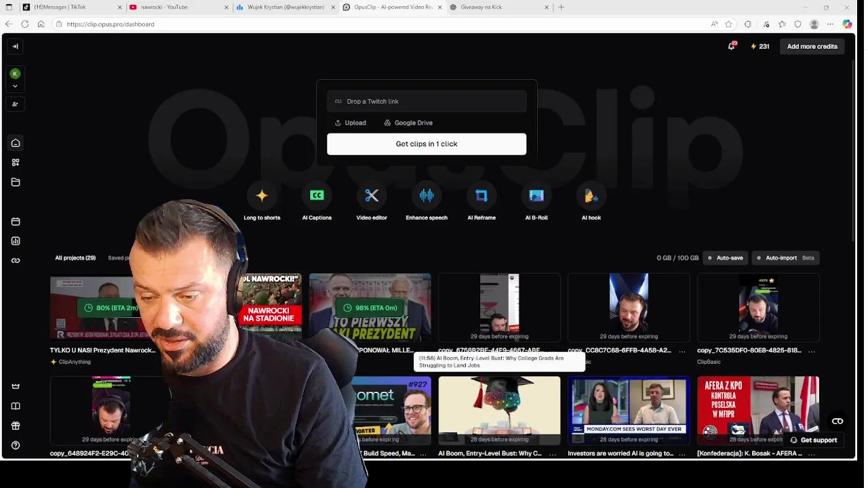Click Add more credits button
This screenshot has width=868, height=488.
[812, 46]
